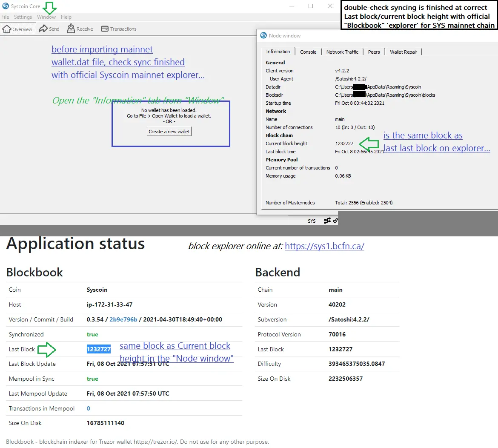Open the Window menu
The height and width of the screenshot is (448, 498).
point(46,17)
